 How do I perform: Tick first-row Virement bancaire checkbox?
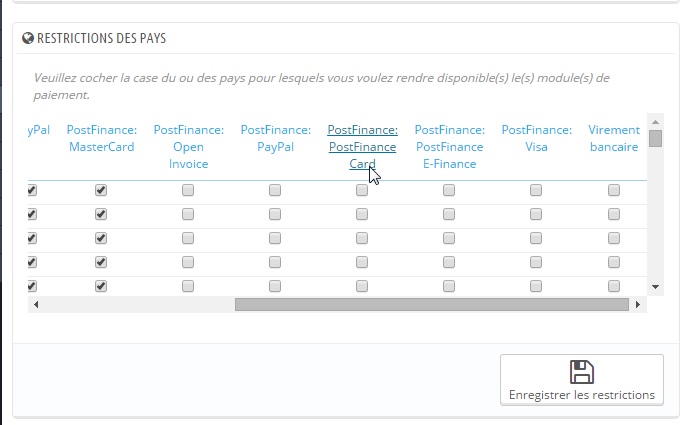(614, 190)
